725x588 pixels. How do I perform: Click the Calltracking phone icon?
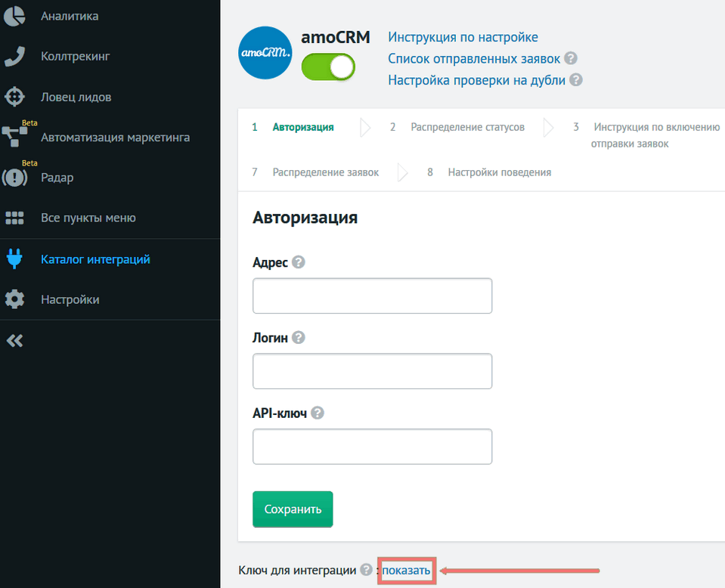(14, 56)
